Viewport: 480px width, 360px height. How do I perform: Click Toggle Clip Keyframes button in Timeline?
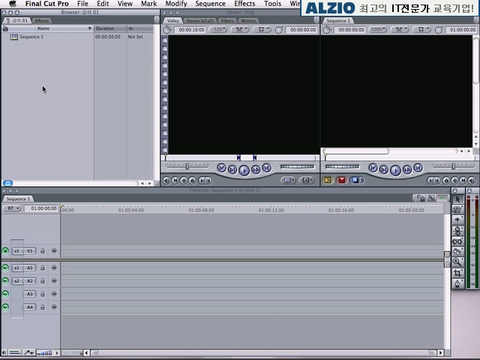(15, 353)
